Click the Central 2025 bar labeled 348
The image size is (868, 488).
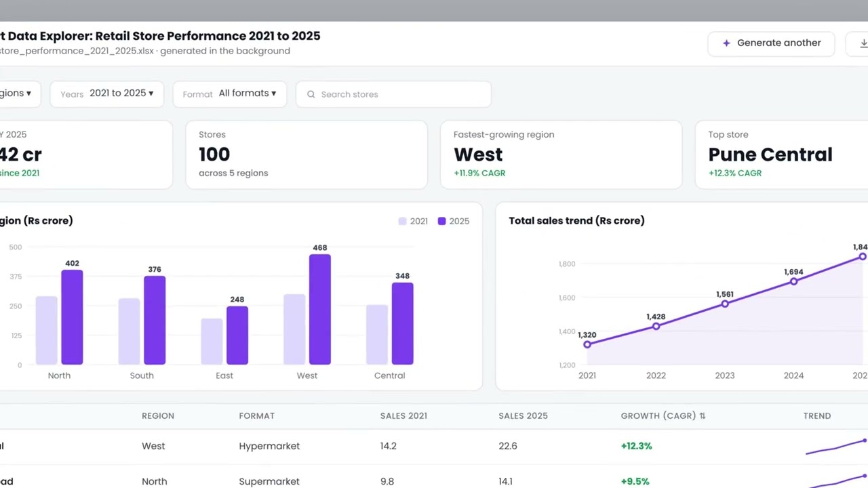403,323
